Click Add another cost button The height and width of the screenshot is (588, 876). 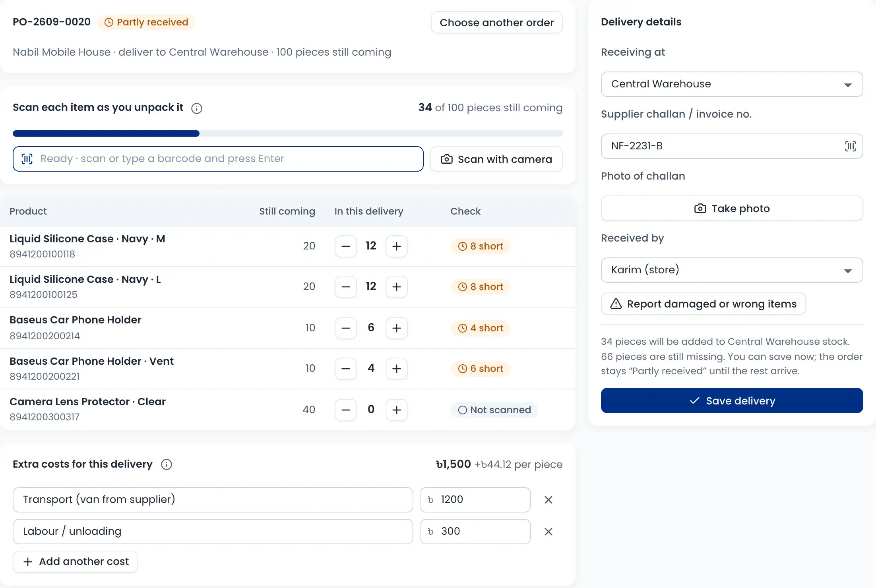[75, 562]
